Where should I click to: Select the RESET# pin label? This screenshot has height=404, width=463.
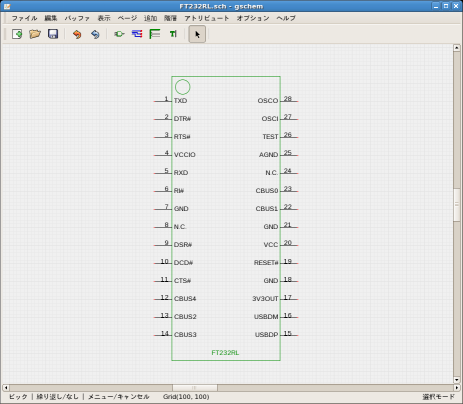pos(266,263)
